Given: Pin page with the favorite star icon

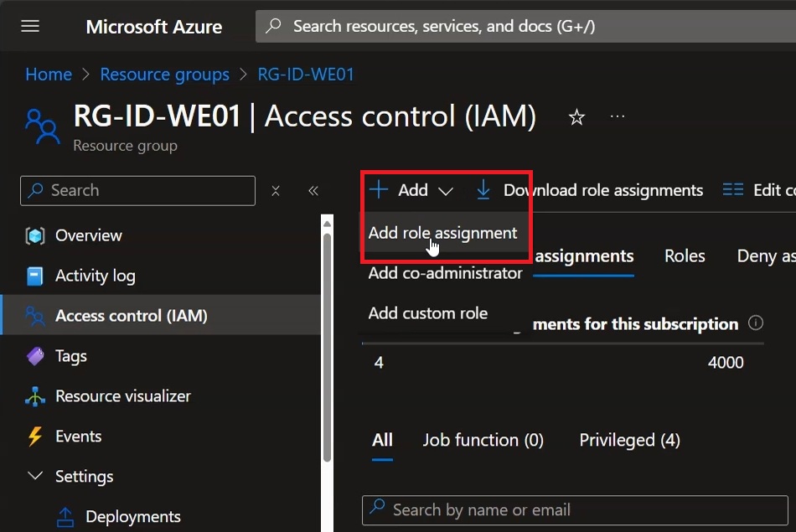Looking at the screenshot, I should pyautogui.click(x=576, y=117).
